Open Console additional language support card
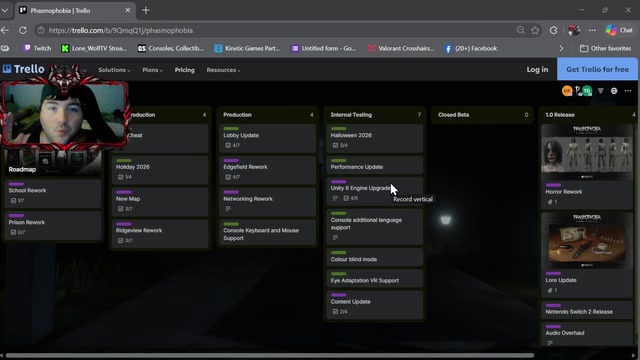The image size is (640, 360). [x=375, y=227]
